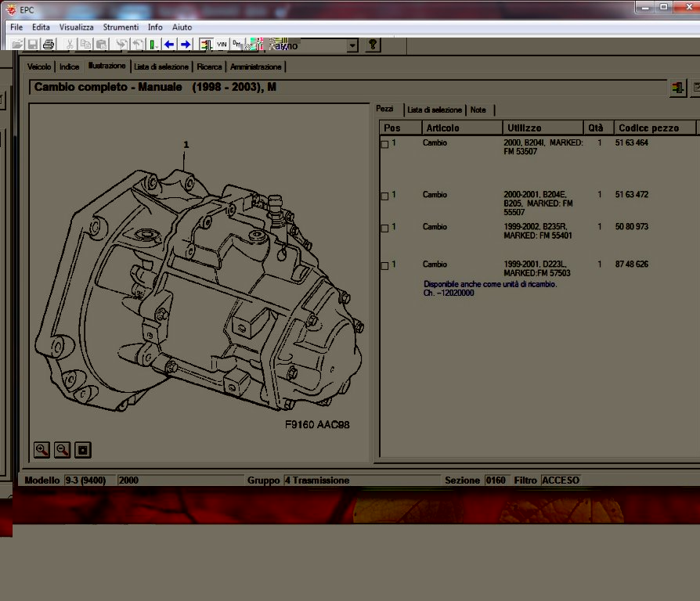Click the Qtà column header
This screenshot has height=601, width=700.
point(598,128)
